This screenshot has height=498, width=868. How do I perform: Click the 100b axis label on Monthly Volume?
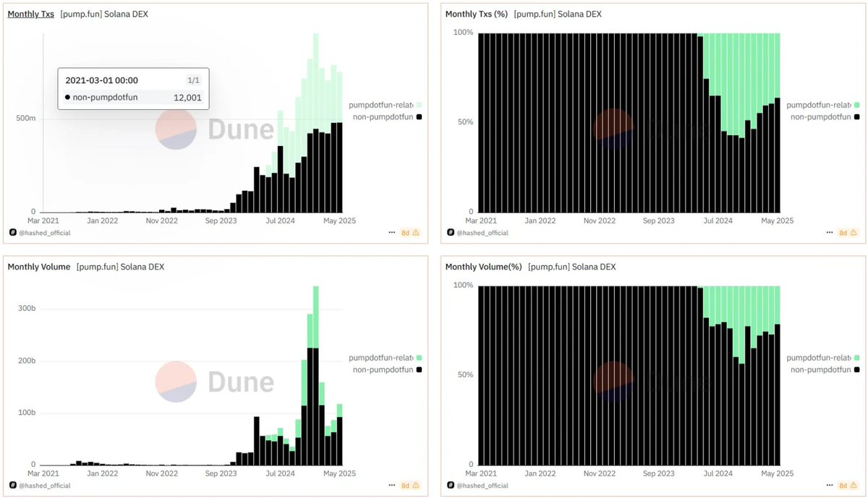[x=26, y=413]
